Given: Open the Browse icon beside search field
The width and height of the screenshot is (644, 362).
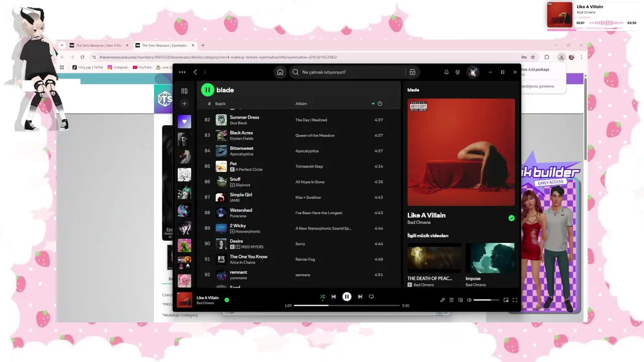Looking at the screenshot, I should (412, 72).
